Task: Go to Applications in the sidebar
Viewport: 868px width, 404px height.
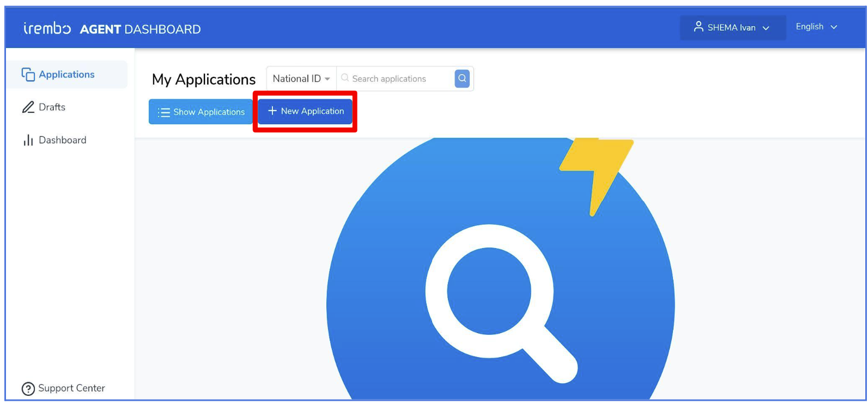Action: (x=68, y=74)
